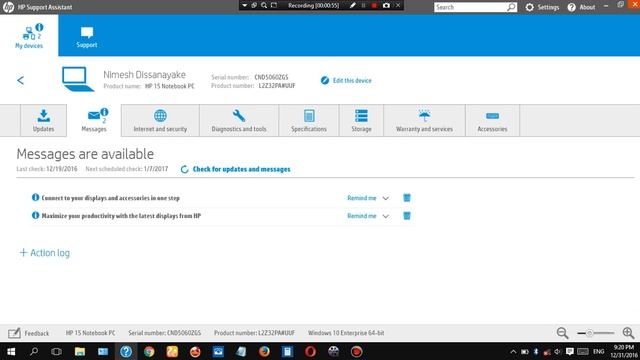The height and width of the screenshot is (360, 640).
Task: Launch Google Chrome from the taskbar
Action: click(x=149, y=351)
